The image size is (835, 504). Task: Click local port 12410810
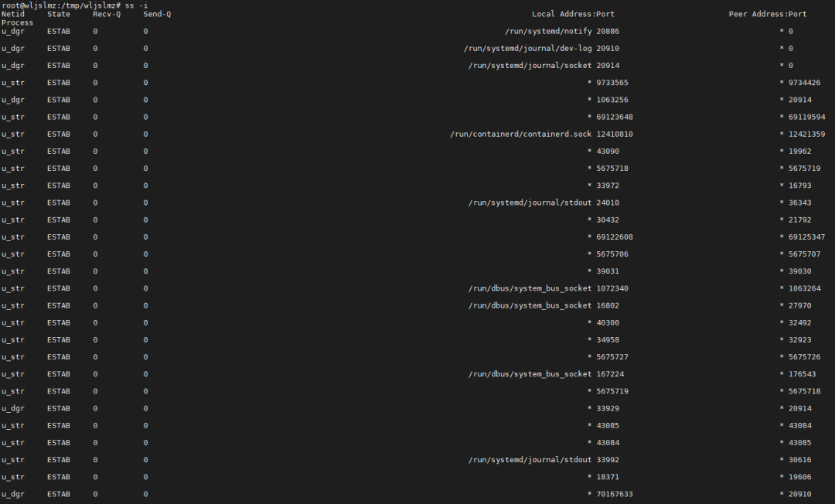[x=615, y=134]
